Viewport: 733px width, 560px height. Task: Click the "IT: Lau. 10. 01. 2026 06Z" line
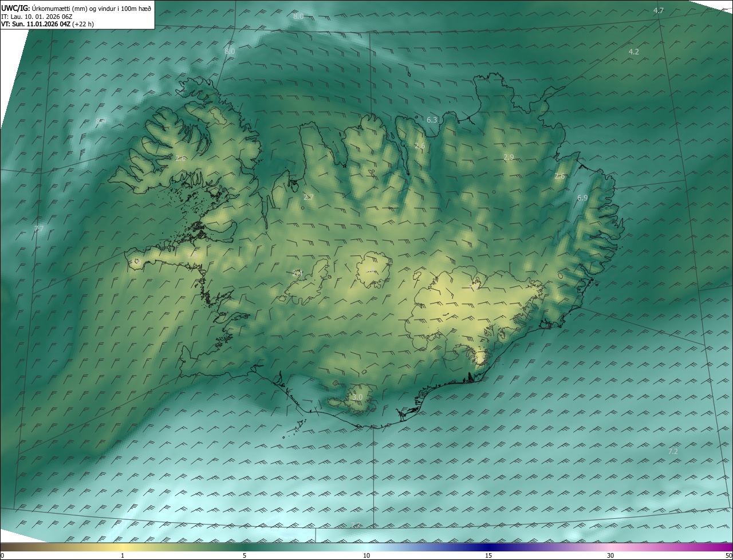(37, 17)
